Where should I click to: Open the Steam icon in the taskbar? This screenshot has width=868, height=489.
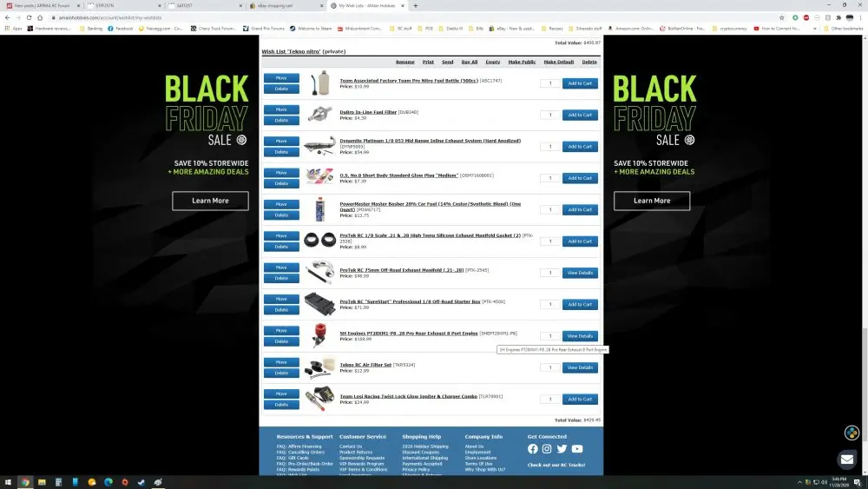(x=141, y=482)
